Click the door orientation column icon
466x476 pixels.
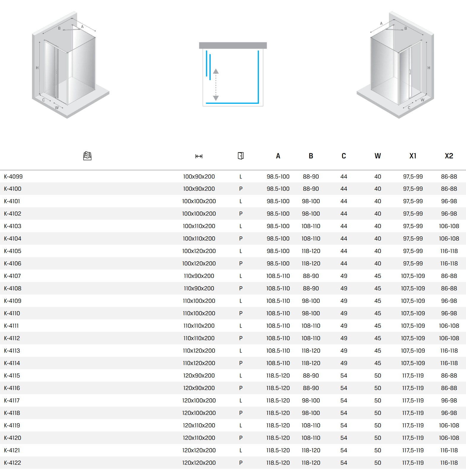pos(241,156)
